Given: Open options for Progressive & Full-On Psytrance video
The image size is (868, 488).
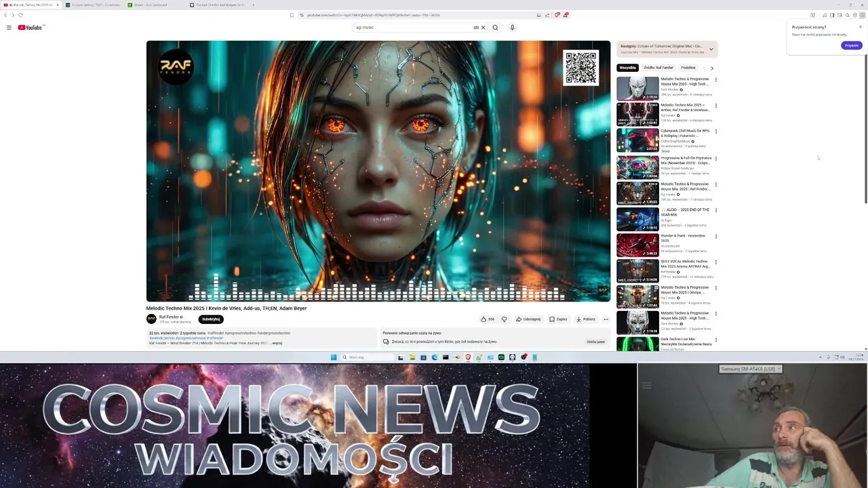Looking at the screenshot, I should click(x=715, y=159).
